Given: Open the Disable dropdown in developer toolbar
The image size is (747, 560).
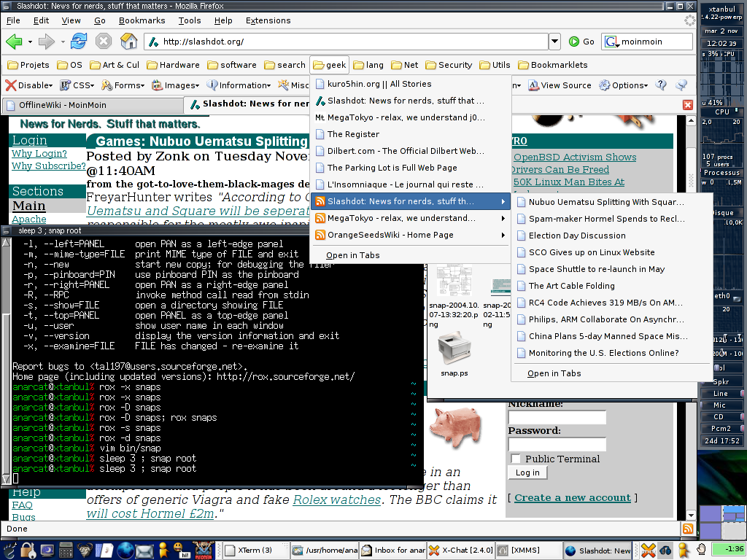Looking at the screenshot, I should click(x=29, y=85).
